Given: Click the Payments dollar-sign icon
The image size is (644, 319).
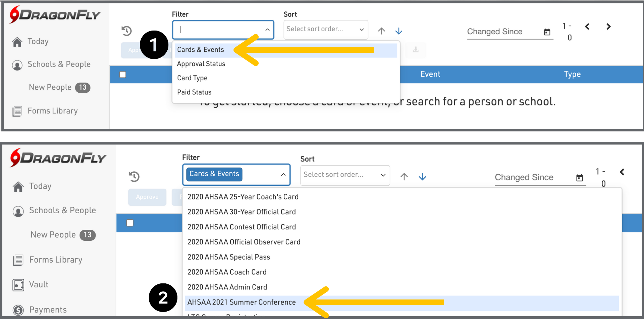Looking at the screenshot, I should (x=18, y=310).
